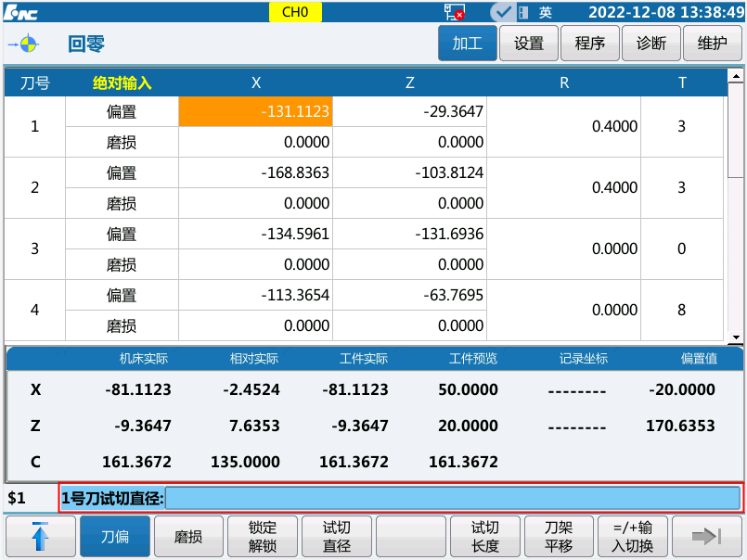Select the 刀架平移 softkey
Image resolution: width=747 pixels, height=560 pixels.
[x=559, y=537]
